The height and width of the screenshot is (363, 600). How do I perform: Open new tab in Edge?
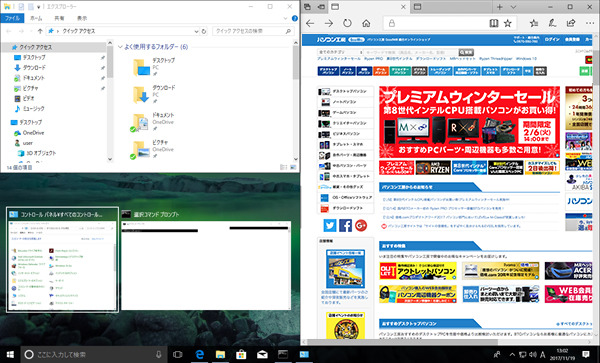(500, 7)
